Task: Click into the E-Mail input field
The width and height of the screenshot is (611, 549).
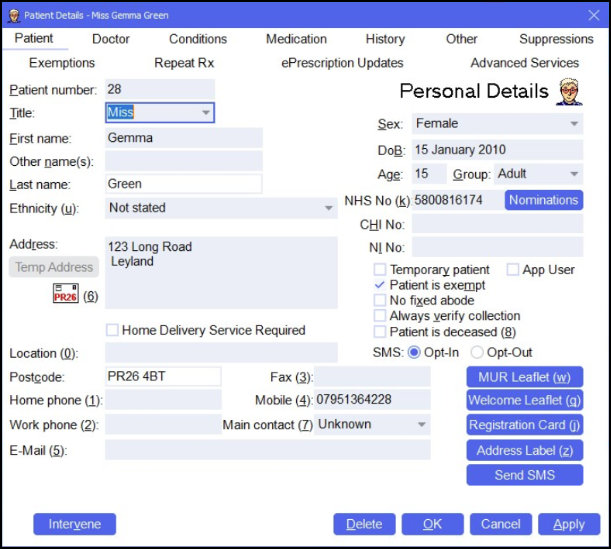Action: click(267, 450)
